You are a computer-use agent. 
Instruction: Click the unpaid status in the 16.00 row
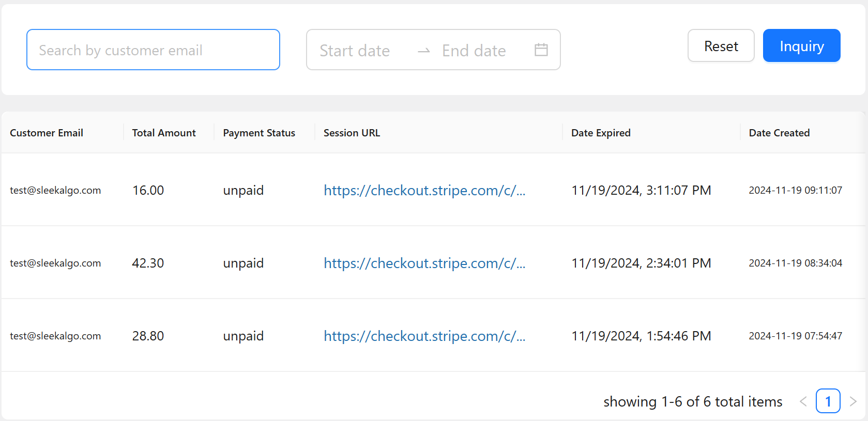tap(243, 190)
